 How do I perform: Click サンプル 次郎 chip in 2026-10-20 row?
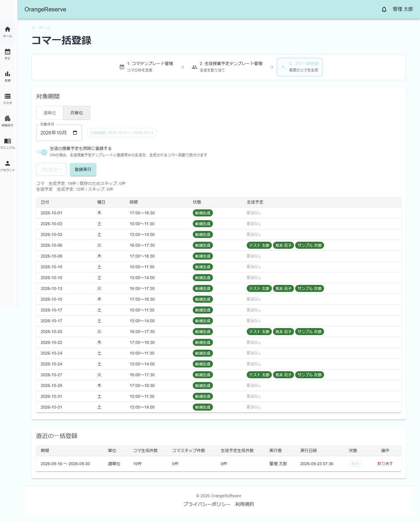pos(309,332)
